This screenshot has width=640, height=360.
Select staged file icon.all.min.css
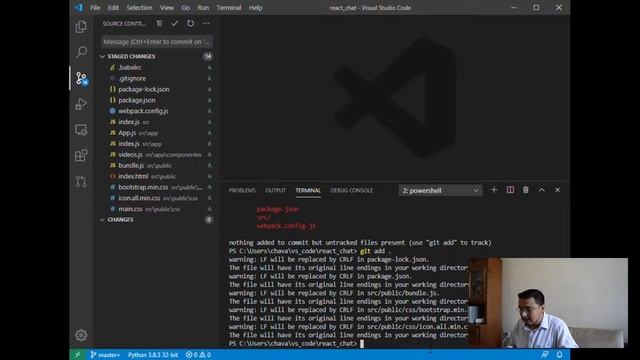[x=157, y=198]
